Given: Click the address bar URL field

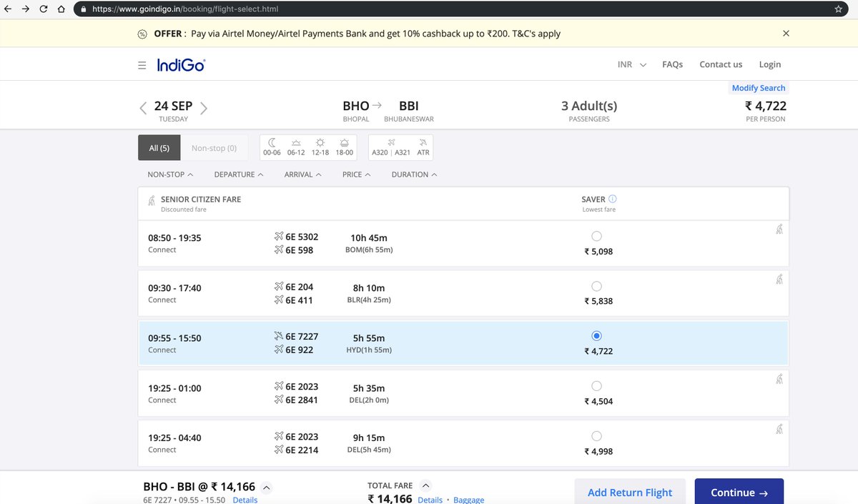Looking at the screenshot, I should click(x=458, y=9).
